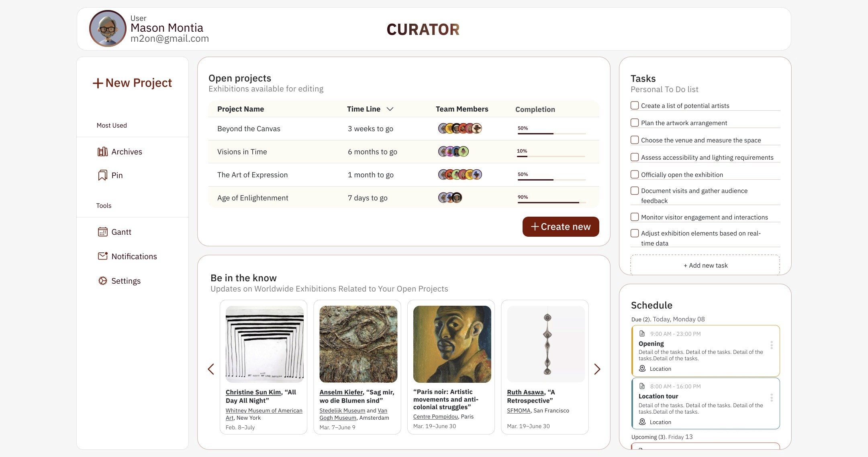Image resolution: width=868 pixels, height=457 pixels.
Task: Click Location pin icon on Opening event
Action: pyautogui.click(x=642, y=368)
